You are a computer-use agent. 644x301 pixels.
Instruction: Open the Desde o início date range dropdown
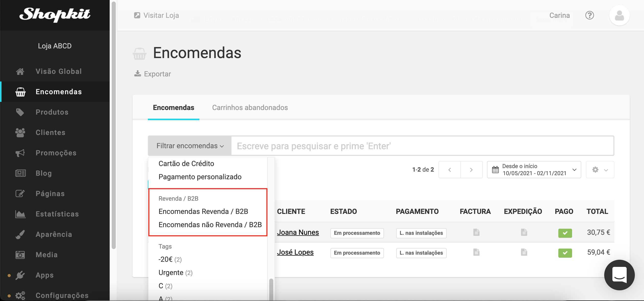(534, 170)
